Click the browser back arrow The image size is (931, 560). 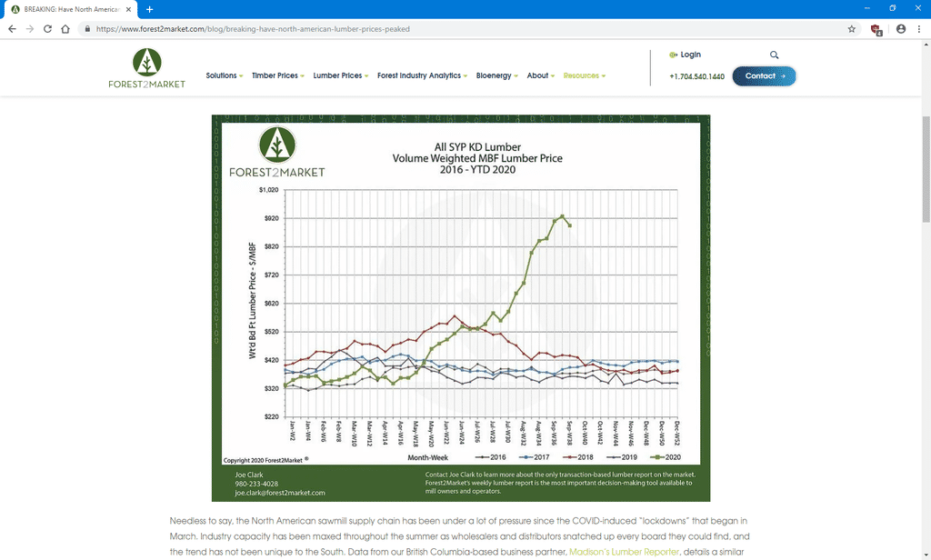11,28
